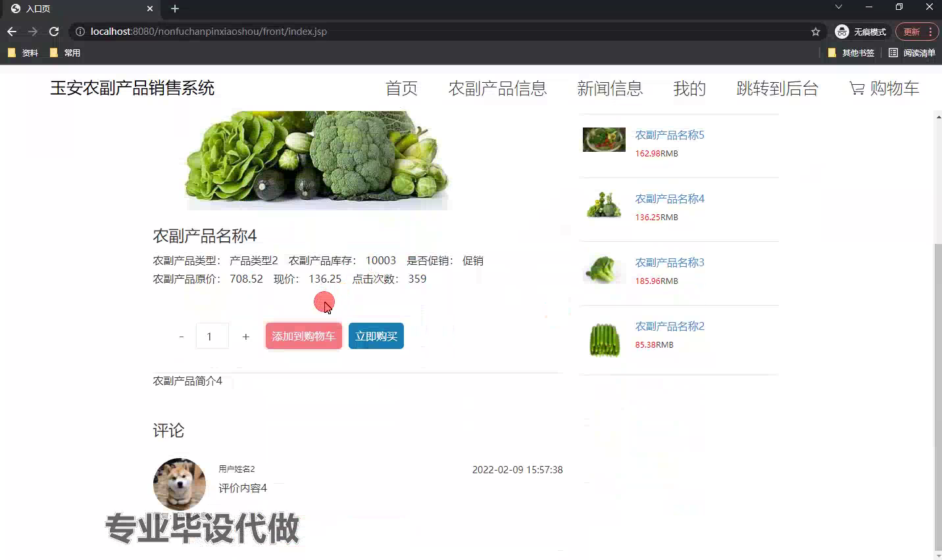Click the 玉安农副产品销售系统 site title
Screen dimensions: 942x560
click(x=132, y=88)
